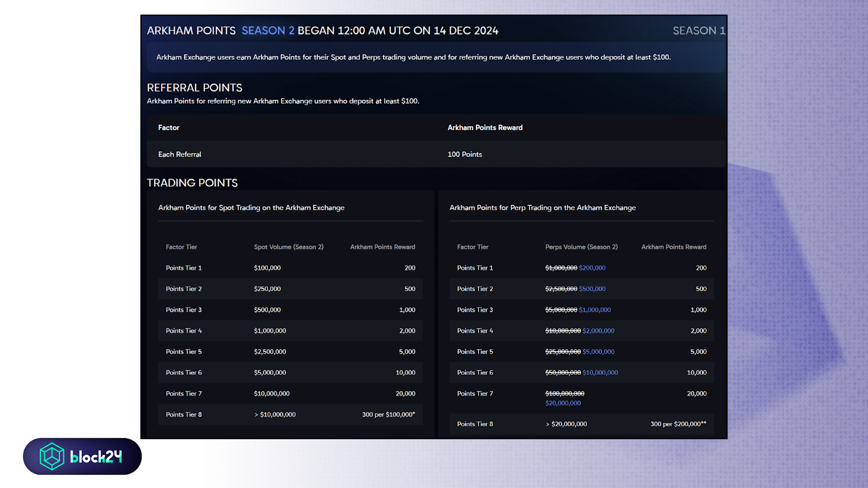Viewport: 868px width, 488px height.
Task: Click perps Tier 2 new volume $500,000
Action: click(592, 289)
